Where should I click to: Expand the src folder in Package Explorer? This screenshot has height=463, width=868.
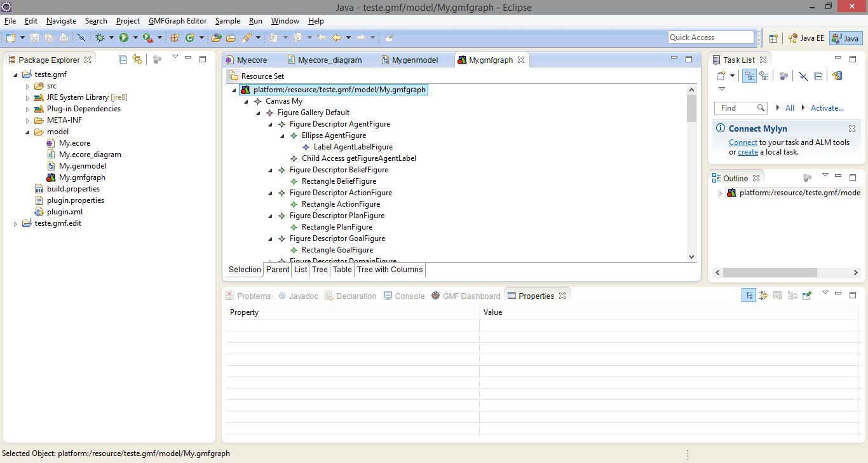pos(28,86)
